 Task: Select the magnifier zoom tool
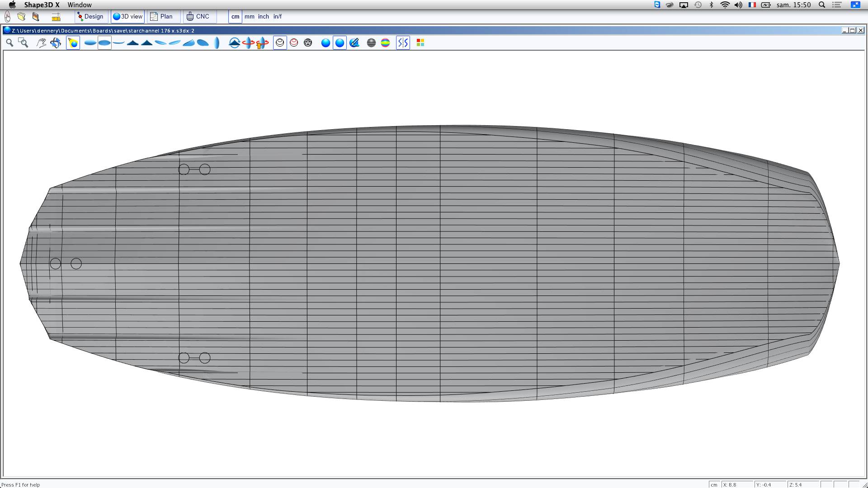click(9, 43)
